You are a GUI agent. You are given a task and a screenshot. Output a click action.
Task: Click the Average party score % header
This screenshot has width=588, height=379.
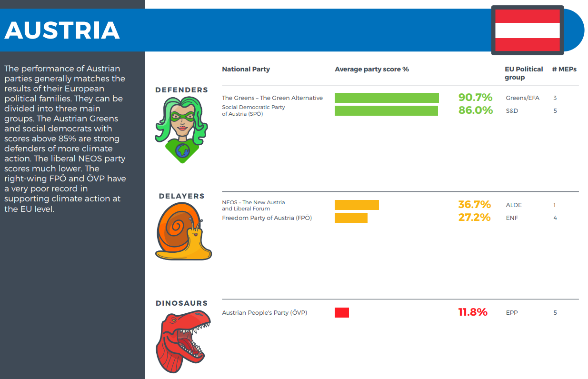pyautogui.click(x=372, y=69)
